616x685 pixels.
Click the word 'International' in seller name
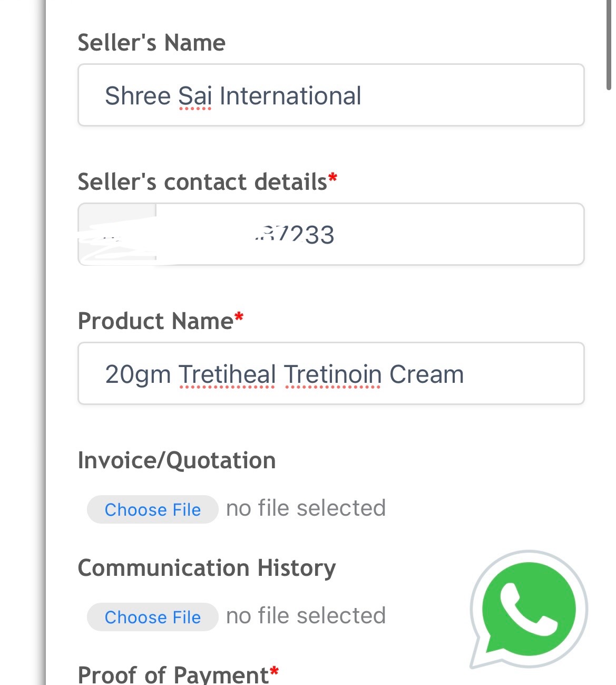pyautogui.click(x=290, y=96)
